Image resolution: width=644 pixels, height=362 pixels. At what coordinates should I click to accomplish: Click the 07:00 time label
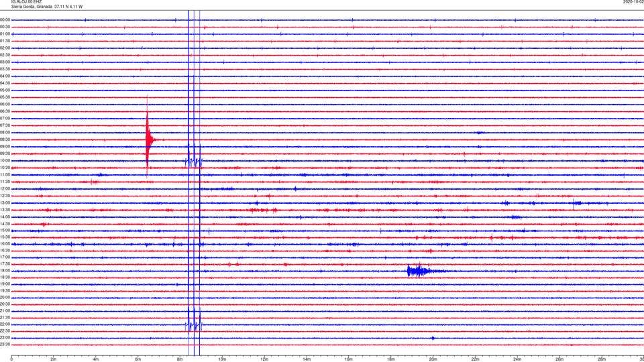coord(5,118)
